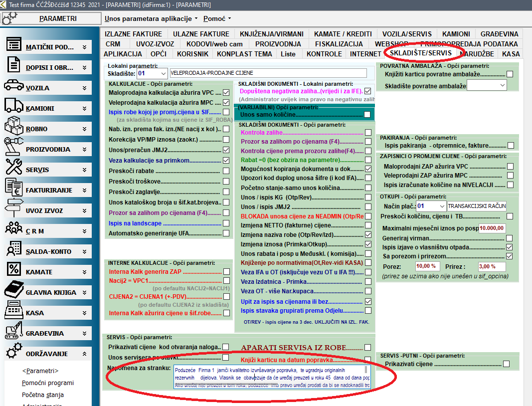Screen dimensions: 532x406
Task: Select the PROIZVODNJA robot arm icon
Action: click(14, 146)
